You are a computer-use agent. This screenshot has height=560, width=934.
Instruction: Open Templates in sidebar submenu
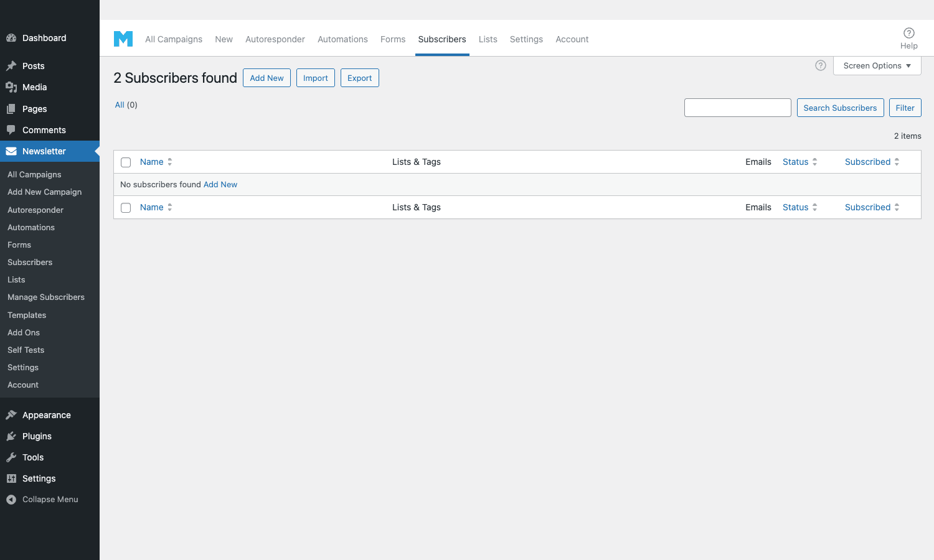(27, 315)
